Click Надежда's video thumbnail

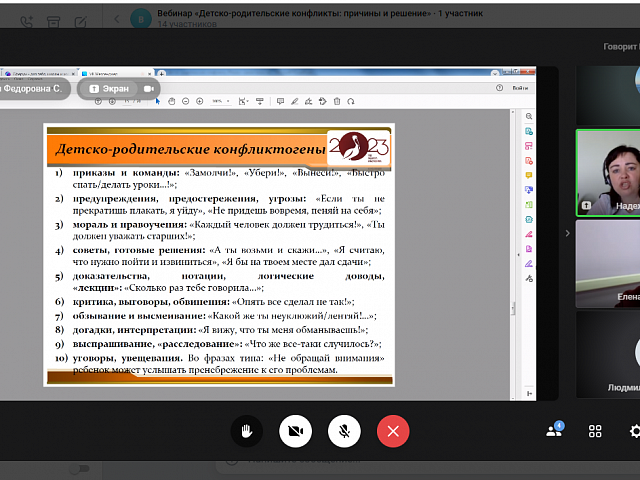608,172
